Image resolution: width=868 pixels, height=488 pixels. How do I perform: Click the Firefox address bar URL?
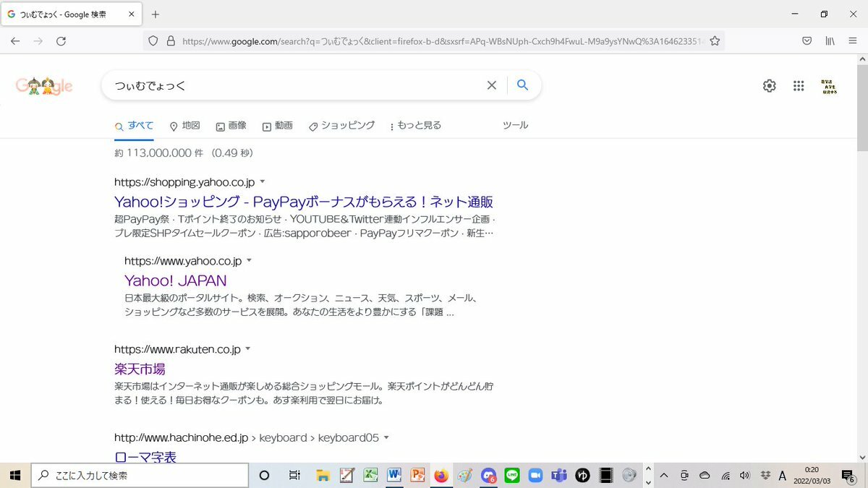click(x=442, y=41)
